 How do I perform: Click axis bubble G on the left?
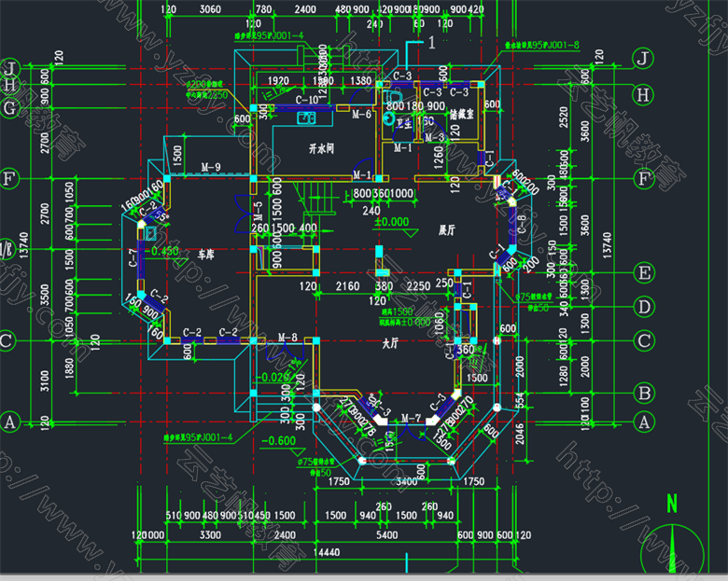[x=9, y=108]
